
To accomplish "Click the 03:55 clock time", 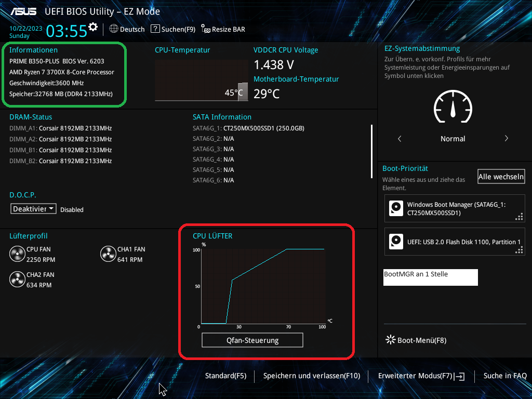I will (66, 31).
